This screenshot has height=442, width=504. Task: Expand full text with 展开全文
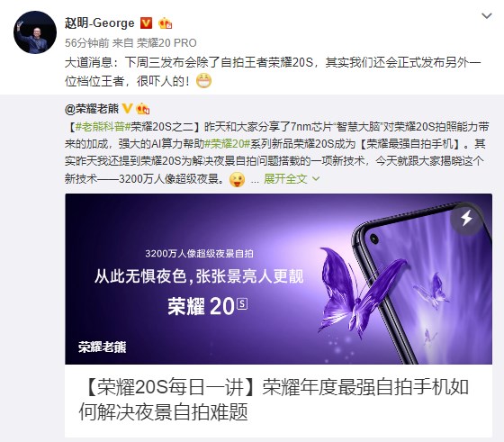point(285,179)
